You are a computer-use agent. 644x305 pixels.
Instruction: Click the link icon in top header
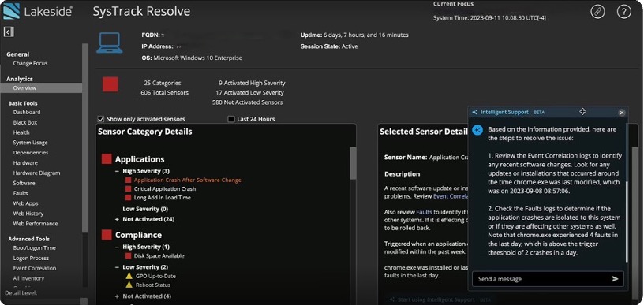point(597,12)
